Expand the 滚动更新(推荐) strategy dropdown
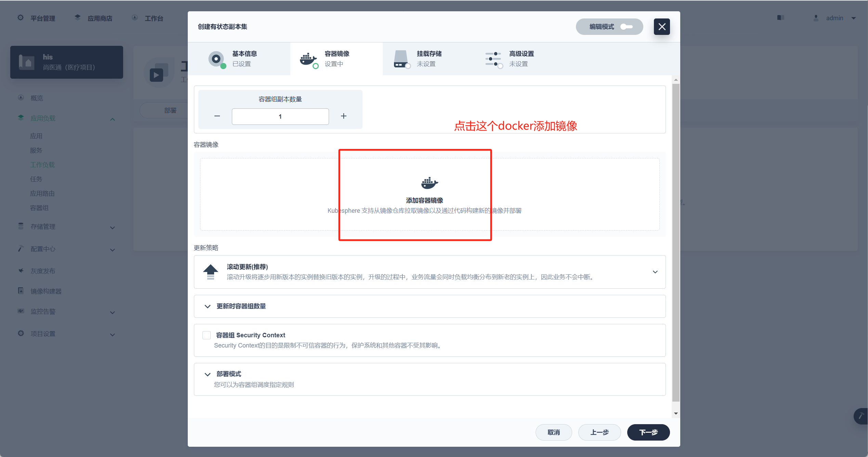 point(655,272)
